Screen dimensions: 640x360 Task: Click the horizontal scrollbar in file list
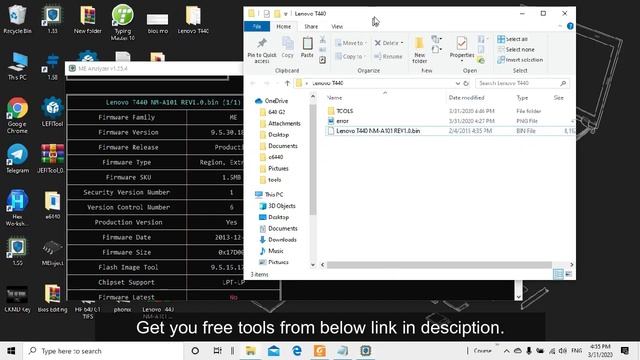(439, 265)
